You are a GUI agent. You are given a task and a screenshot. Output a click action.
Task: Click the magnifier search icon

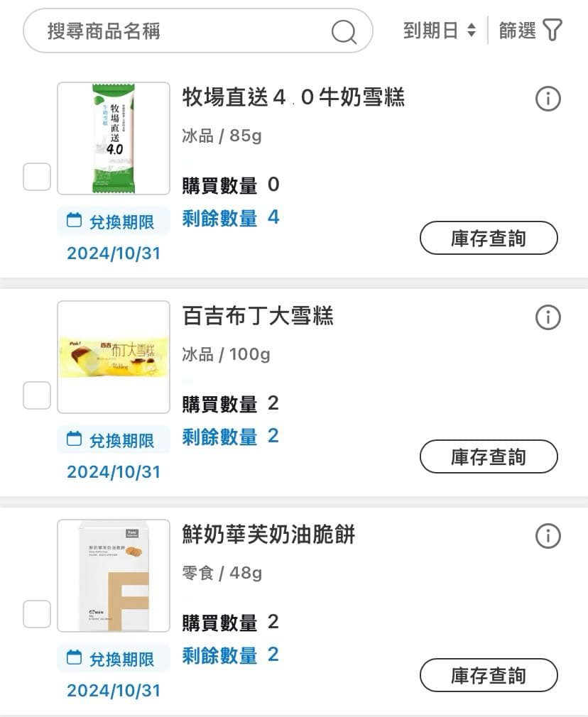pos(344,31)
